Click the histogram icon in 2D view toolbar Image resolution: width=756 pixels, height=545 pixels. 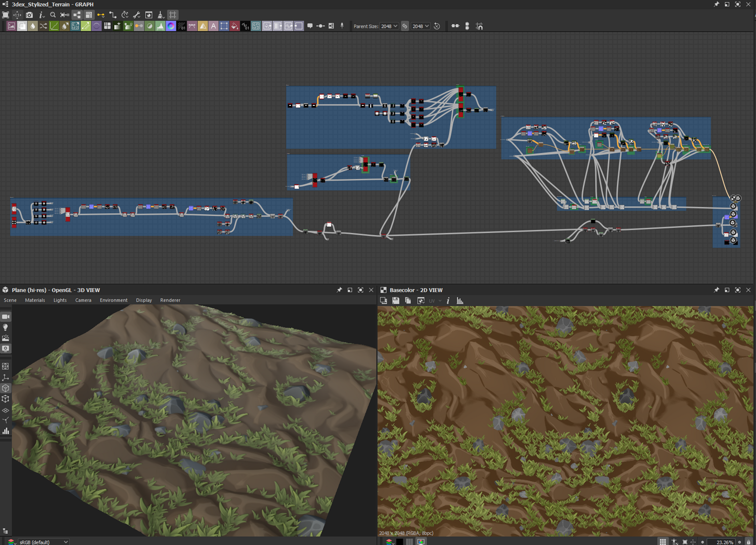point(460,301)
